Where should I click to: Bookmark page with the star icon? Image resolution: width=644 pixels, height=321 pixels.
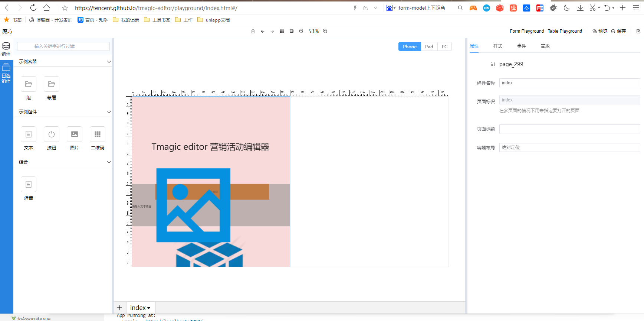pyautogui.click(x=65, y=8)
